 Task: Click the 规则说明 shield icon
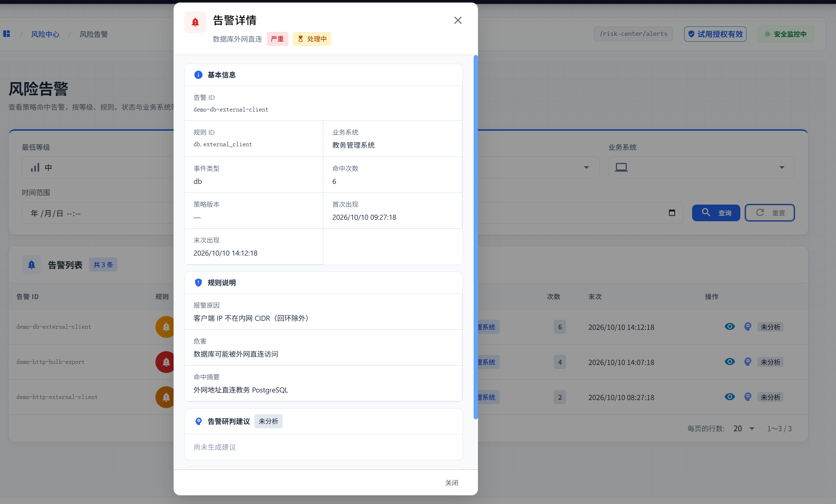coord(198,282)
